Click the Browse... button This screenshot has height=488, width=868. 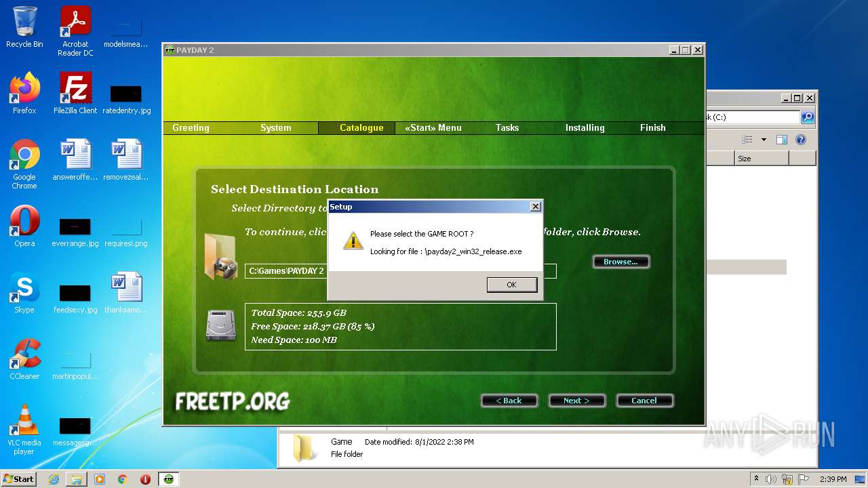pyautogui.click(x=620, y=262)
